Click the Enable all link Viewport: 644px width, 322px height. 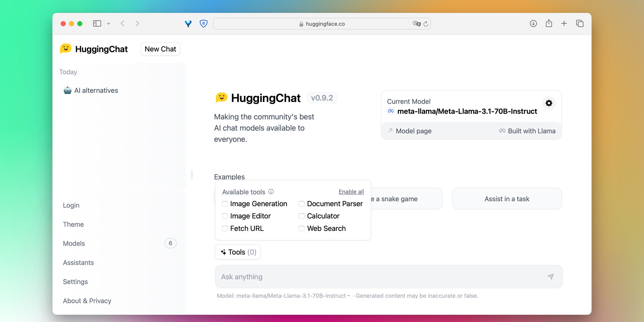click(x=351, y=192)
